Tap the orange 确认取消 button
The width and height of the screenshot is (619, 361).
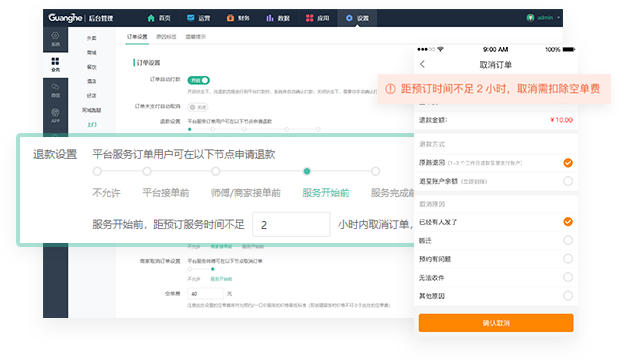click(x=496, y=323)
